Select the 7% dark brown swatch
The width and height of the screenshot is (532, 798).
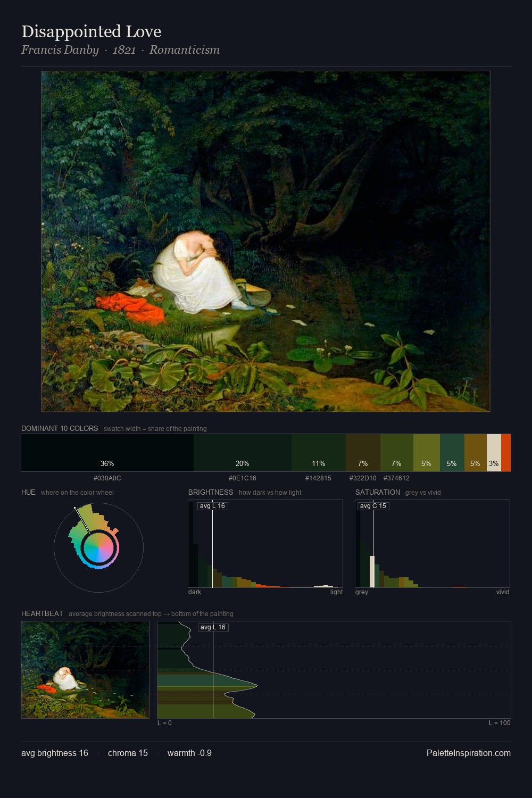pyautogui.click(x=363, y=453)
